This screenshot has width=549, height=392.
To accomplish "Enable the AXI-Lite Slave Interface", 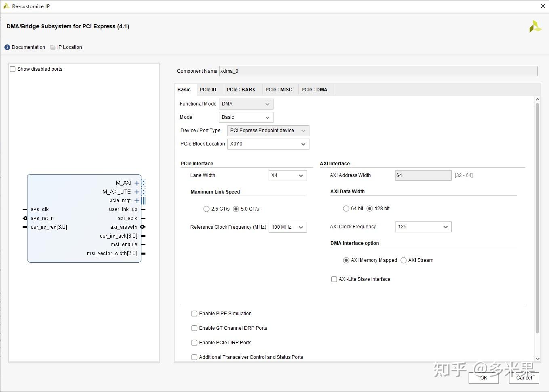I will pos(334,279).
